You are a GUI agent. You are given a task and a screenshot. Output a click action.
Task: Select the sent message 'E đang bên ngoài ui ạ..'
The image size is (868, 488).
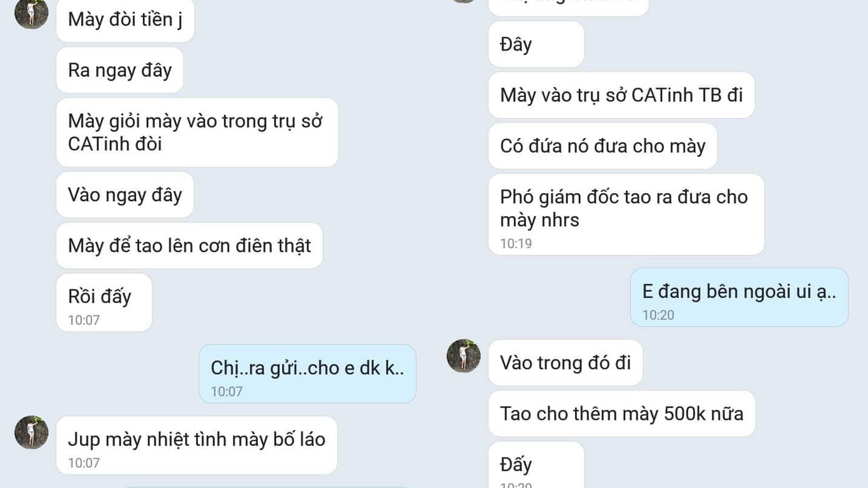point(739,297)
